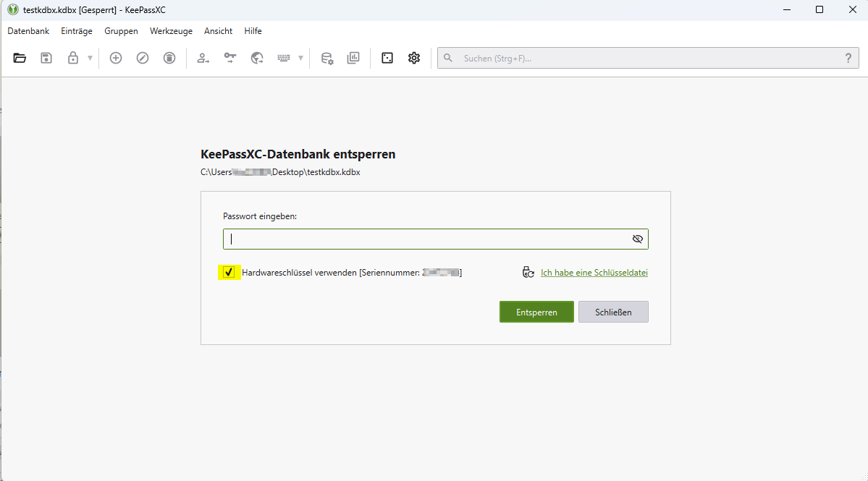Click the testkdbx.kdbx database path text

click(280, 172)
